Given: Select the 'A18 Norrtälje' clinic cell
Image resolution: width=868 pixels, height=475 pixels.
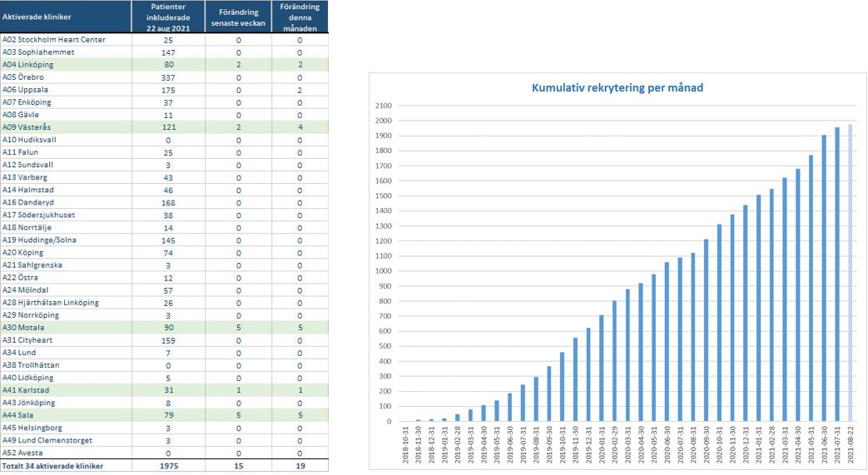Looking at the screenshot, I should [x=65, y=228].
